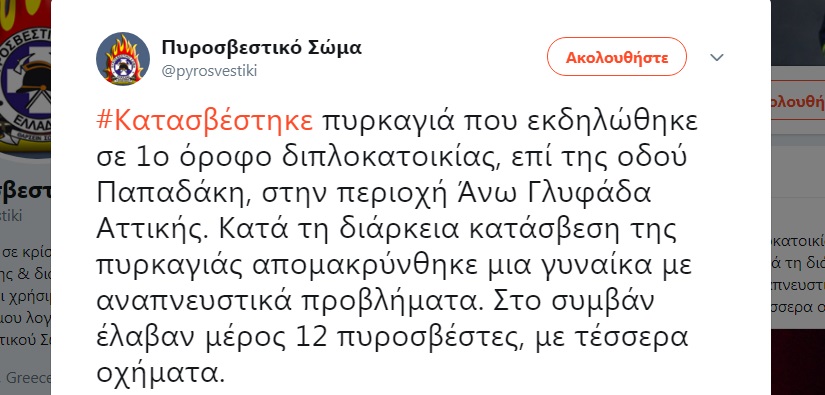This screenshot has height=395, width=825.
Task: Click the phrase 12 πυροσβέστες in the tweet
Action: pyautogui.click(x=402, y=338)
